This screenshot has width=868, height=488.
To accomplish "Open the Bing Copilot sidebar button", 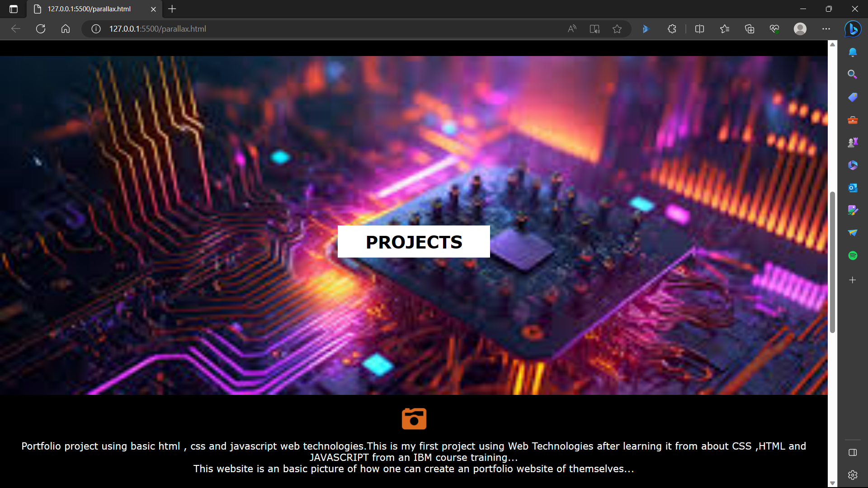I will pos(853,29).
